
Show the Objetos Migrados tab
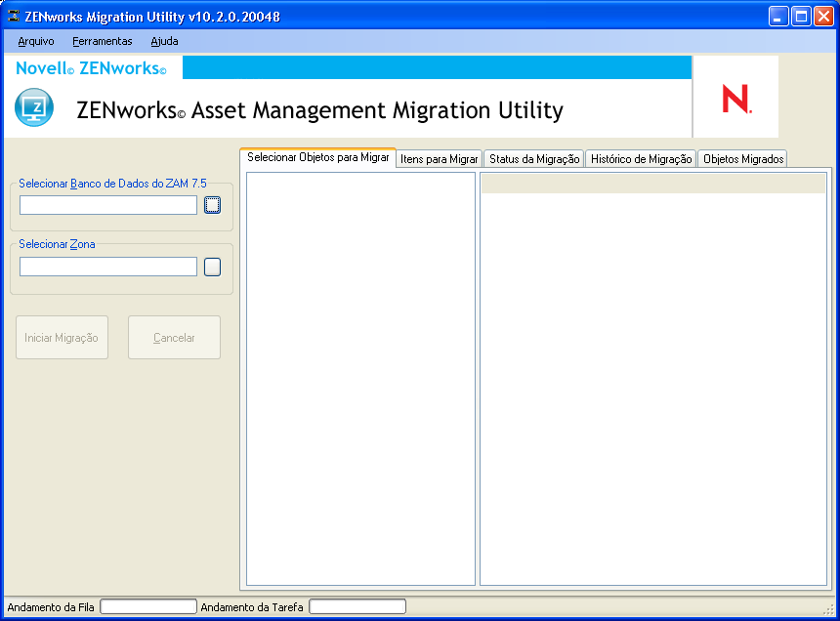click(x=743, y=159)
